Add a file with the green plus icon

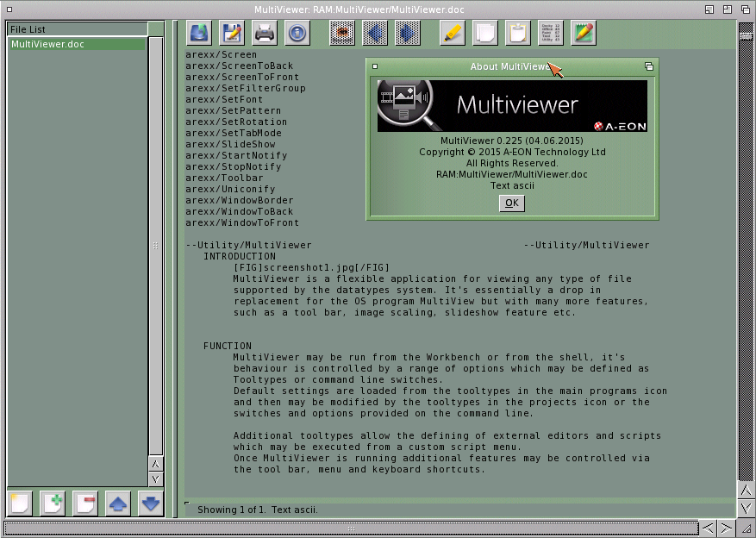coord(53,504)
